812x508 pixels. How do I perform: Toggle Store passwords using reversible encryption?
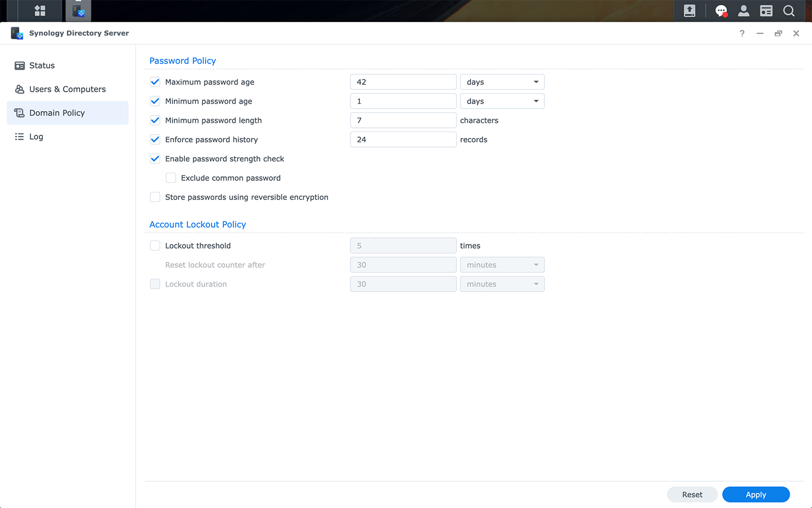pyautogui.click(x=155, y=197)
